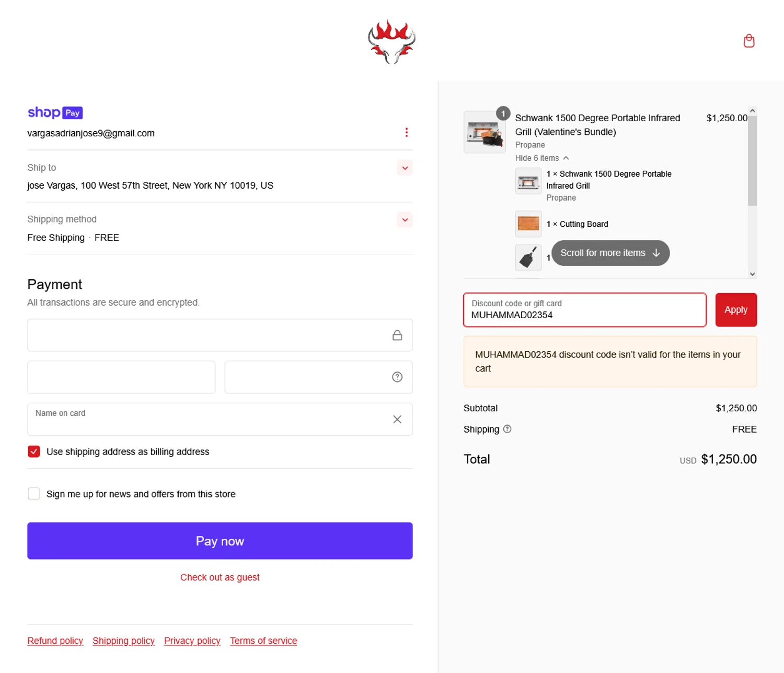Open the Shipping policy link

point(123,641)
